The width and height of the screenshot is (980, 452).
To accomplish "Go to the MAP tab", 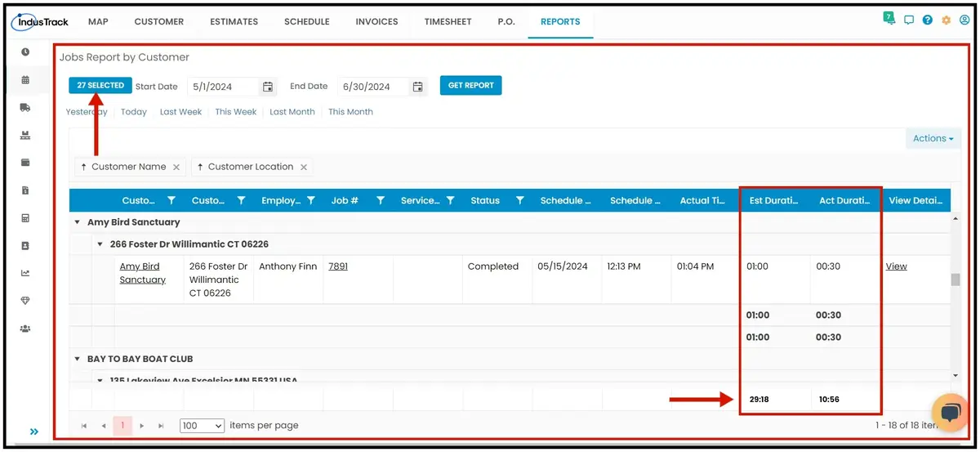I will [98, 21].
